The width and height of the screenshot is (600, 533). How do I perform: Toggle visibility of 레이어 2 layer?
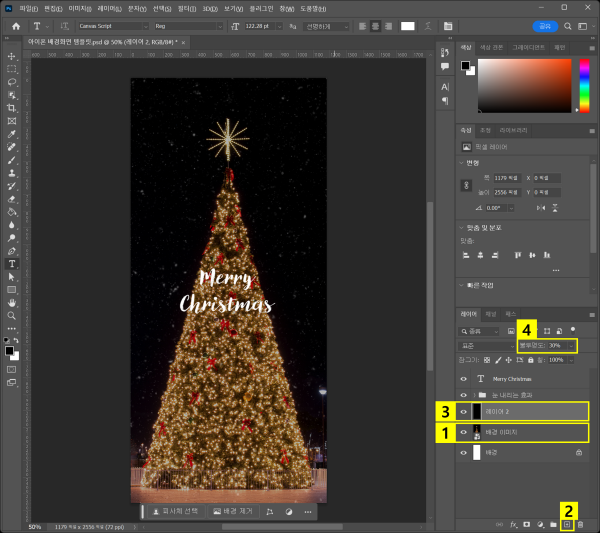tap(463, 411)
